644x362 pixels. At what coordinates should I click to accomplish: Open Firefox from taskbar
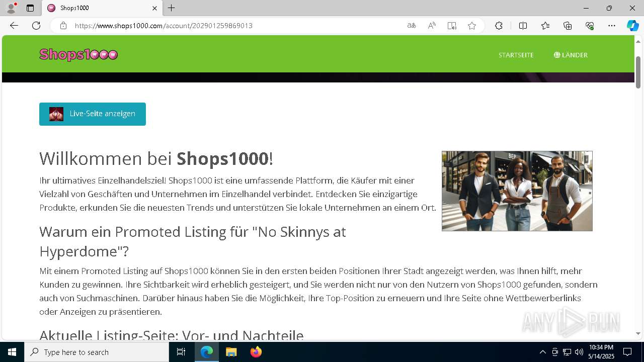click(x=256, y=352)
